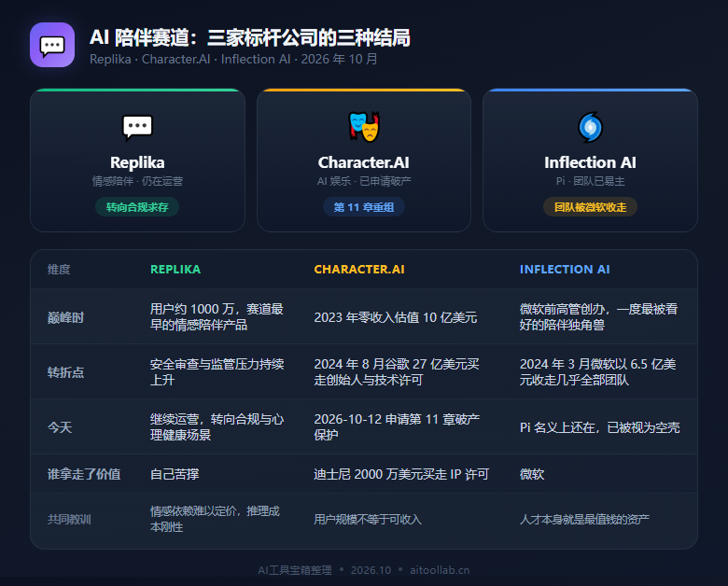The width and height of the screenshot is (728, 586).
Task: Click the footer date 2026.10
Action: 371,570
